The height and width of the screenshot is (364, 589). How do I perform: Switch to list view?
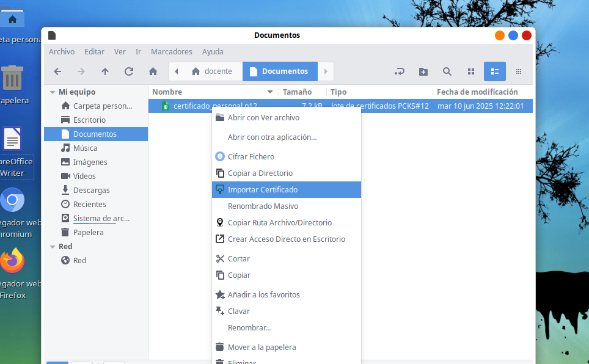(495, 71)
